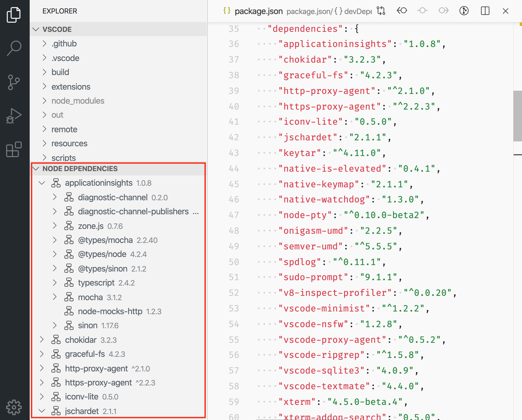Click the devDependencies breadcrumb item
The image size is (522, 420).
pos(358,11)
